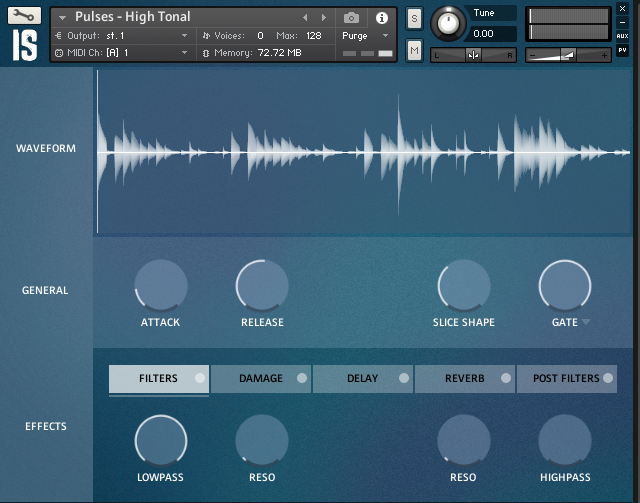The width and height of the screenshot is (640, 503).
Task: Switch to the POST FILTERS tab
Action: pyautogui.click(x=567, y=378)
